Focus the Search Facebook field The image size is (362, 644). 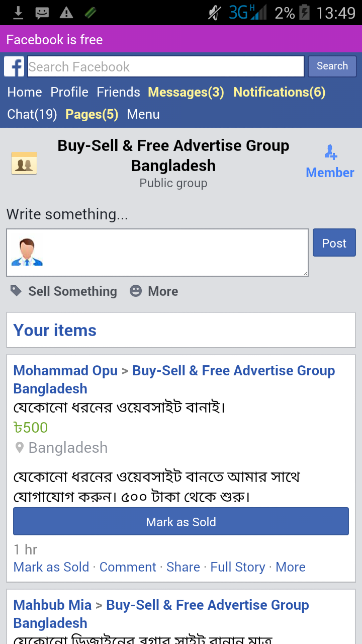click(166, 66)
